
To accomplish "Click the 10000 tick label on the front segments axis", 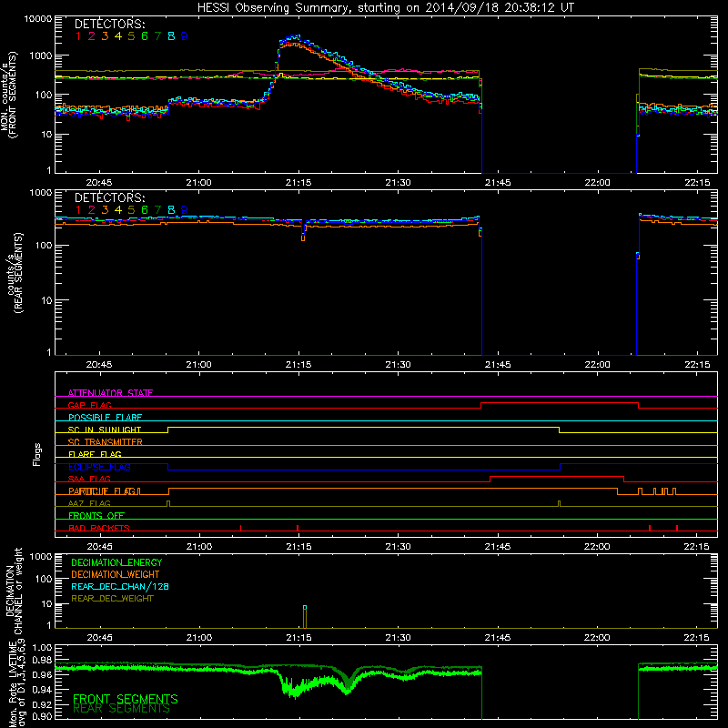I will [x=38, y=19].
